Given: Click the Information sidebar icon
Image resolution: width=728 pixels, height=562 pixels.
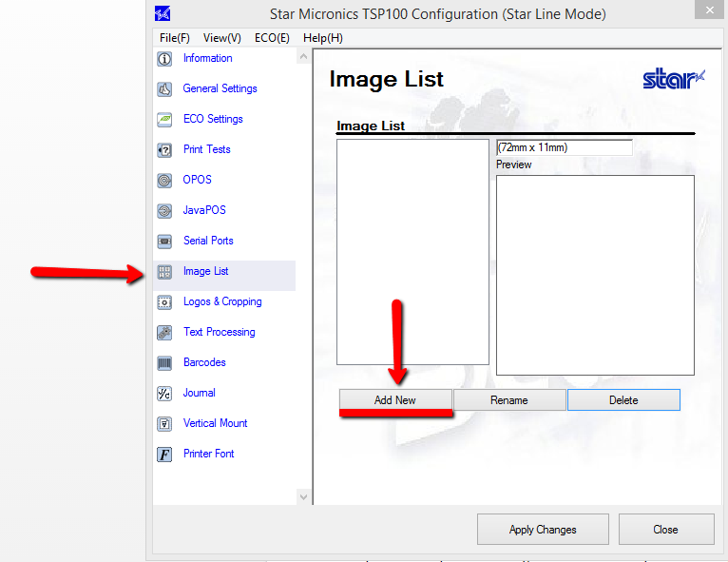Looking at the screenshot, I should pos(164,59).
